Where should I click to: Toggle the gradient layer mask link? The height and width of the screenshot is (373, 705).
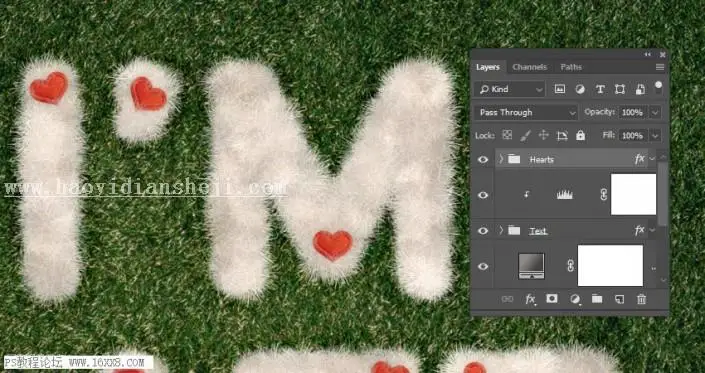[571, 266]
